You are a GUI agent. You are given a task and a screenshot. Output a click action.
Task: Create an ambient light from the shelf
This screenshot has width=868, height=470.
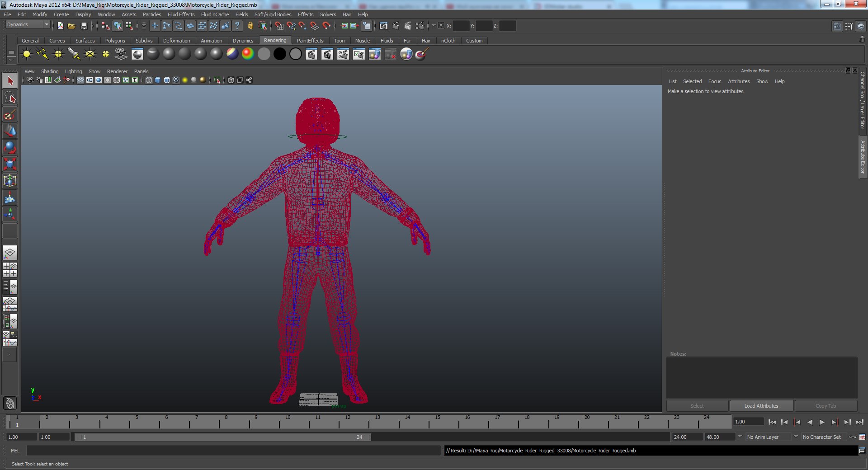pyautogui.click(x=27, y=54)
